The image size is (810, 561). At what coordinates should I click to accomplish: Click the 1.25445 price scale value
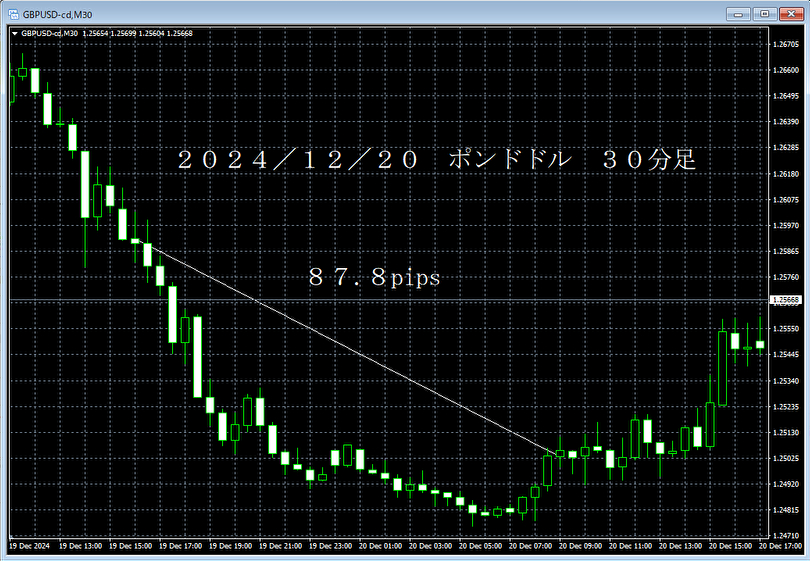click(x=786, y=354)
